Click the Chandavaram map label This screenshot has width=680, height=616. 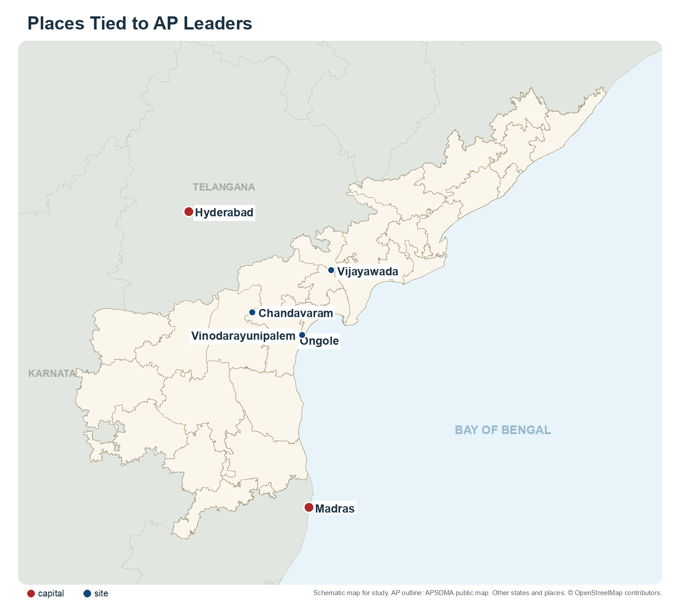click(296, 313)
